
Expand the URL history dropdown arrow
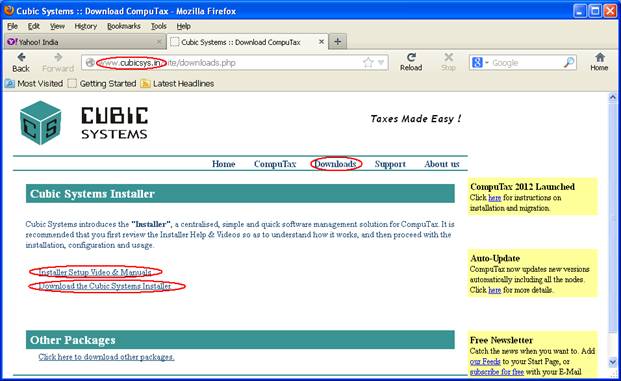click(381, 63)
